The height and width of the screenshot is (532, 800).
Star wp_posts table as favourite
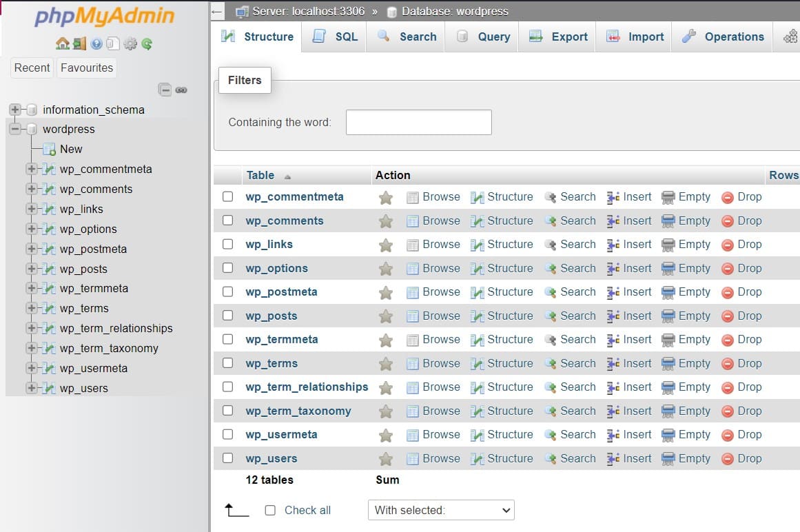[386, 316]
